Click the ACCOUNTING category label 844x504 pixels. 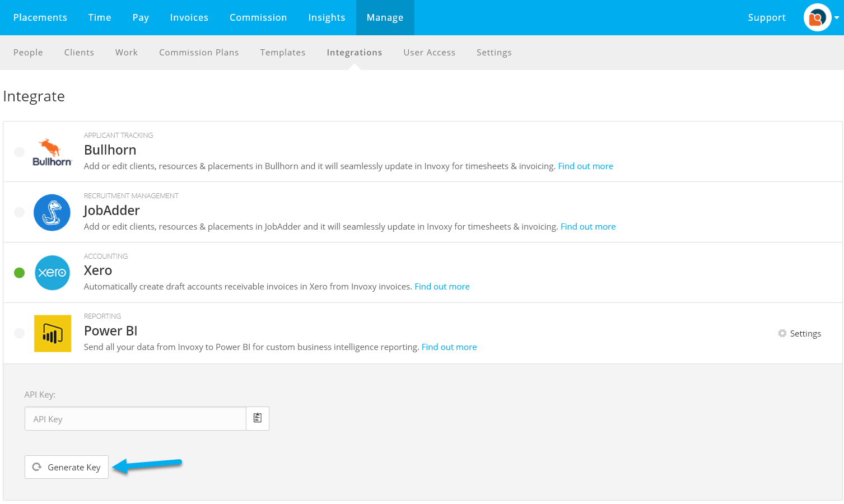point(106,256)
